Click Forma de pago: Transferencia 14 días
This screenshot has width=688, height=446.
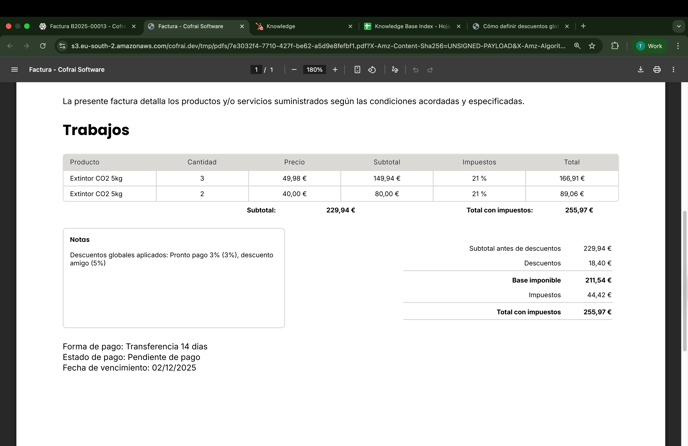[x=135, y=346]
